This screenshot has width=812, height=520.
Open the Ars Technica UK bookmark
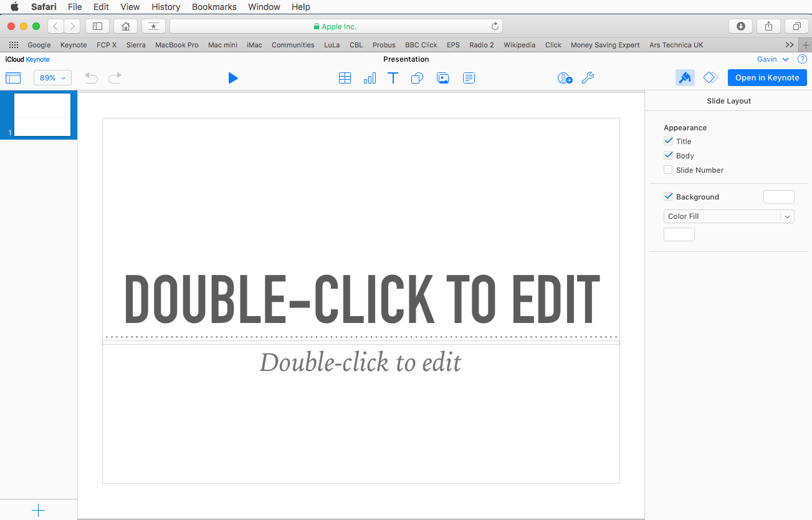(x=676, y=45)
